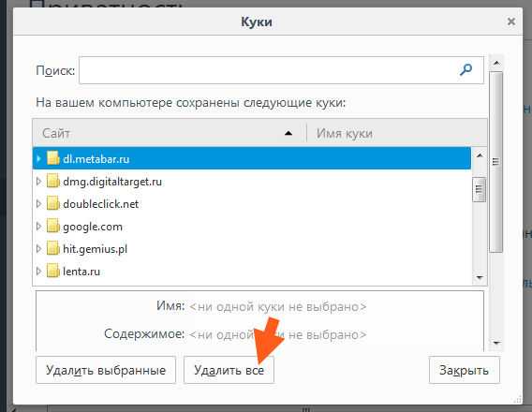Click the doubleclick.net folder icon
This screenshot has height=412, width=532.
click(53, 203)
